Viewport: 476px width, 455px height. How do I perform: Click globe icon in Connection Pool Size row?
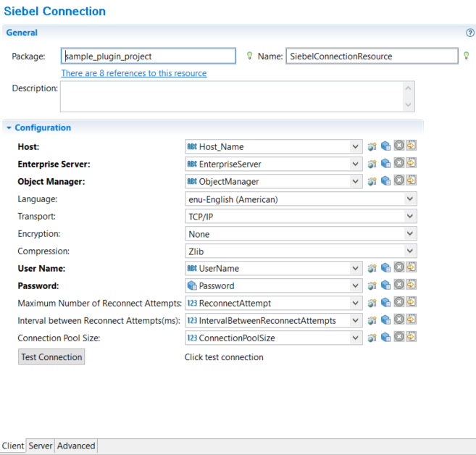tap(372, 338)
